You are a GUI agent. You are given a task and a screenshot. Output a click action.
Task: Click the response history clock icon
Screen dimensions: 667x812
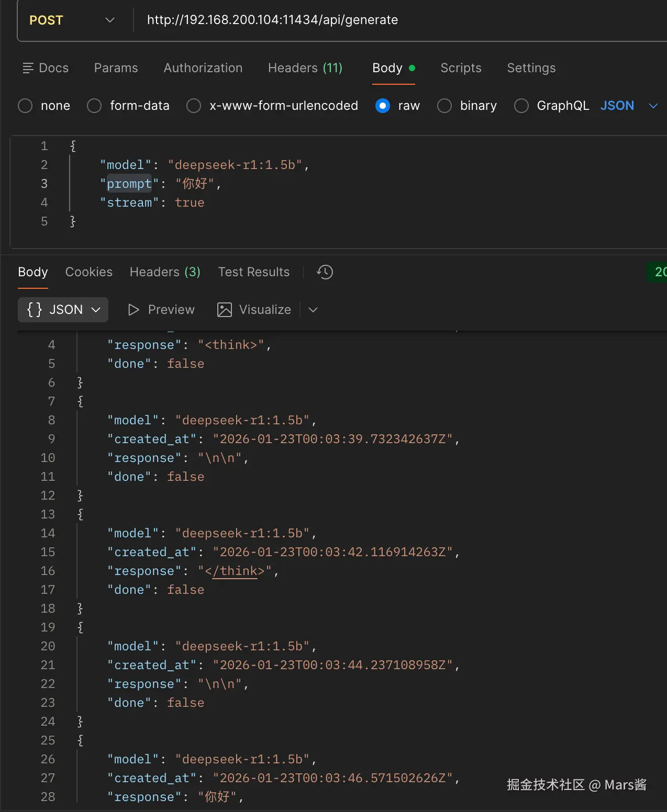325,272
